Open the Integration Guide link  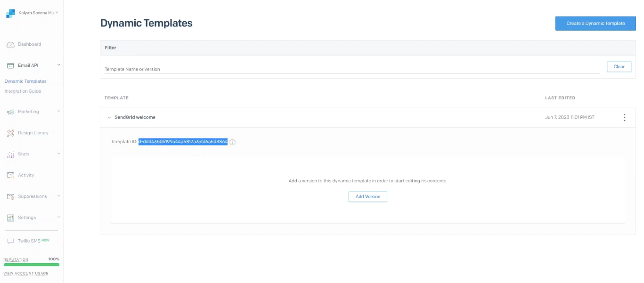23,91
